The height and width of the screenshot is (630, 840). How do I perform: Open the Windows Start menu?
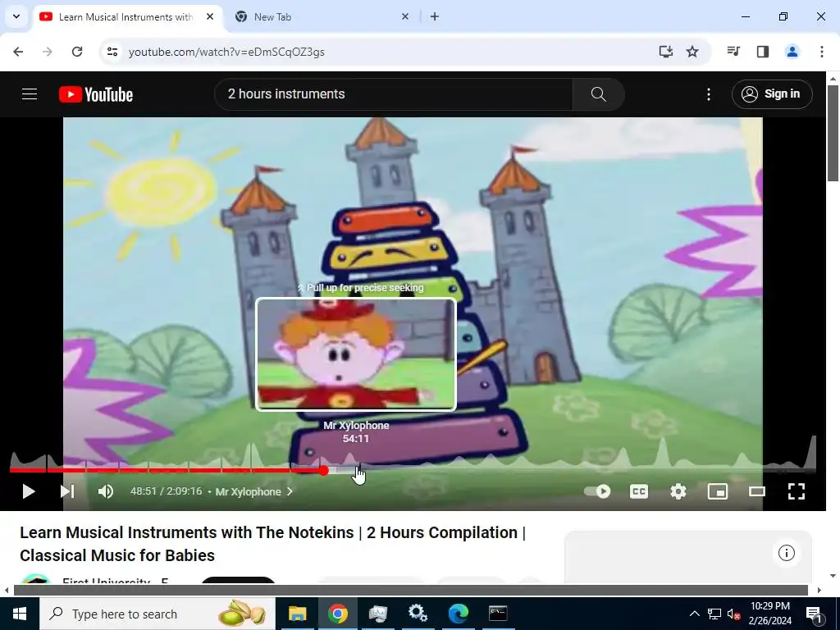pyautogui.click(x=20, y=614)
